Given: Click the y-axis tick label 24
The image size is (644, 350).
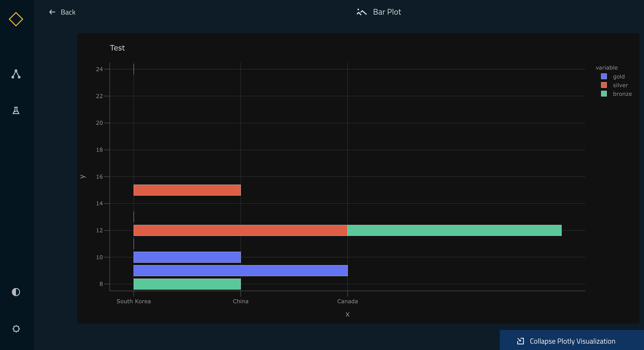Looking at the screenshot, I should point(99,69).
